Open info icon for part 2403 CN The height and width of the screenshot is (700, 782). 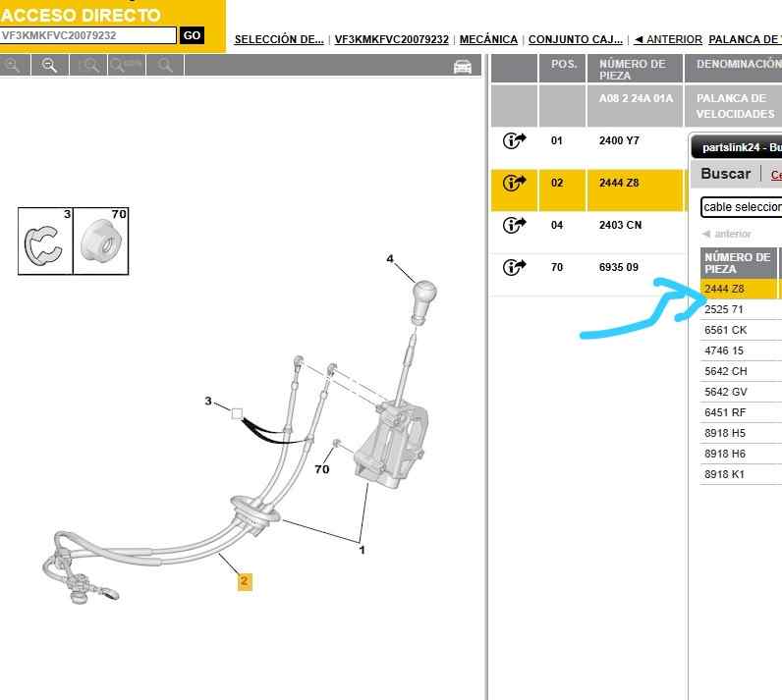[514, 226]
